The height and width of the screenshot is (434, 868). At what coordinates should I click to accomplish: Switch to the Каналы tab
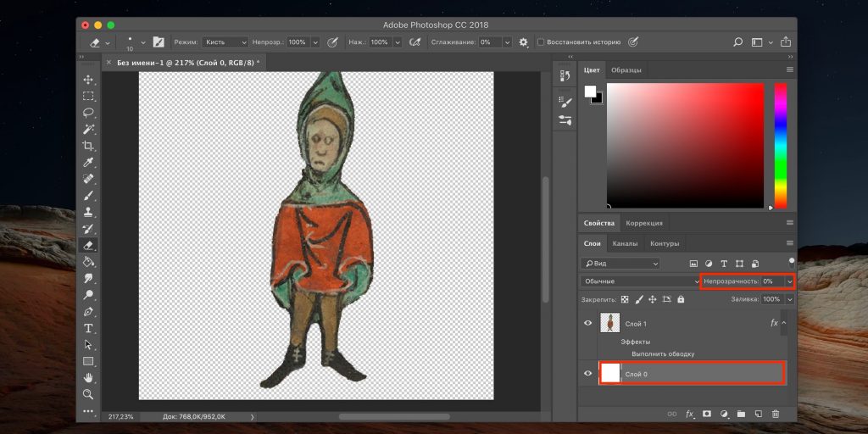(x=625, y=243)
